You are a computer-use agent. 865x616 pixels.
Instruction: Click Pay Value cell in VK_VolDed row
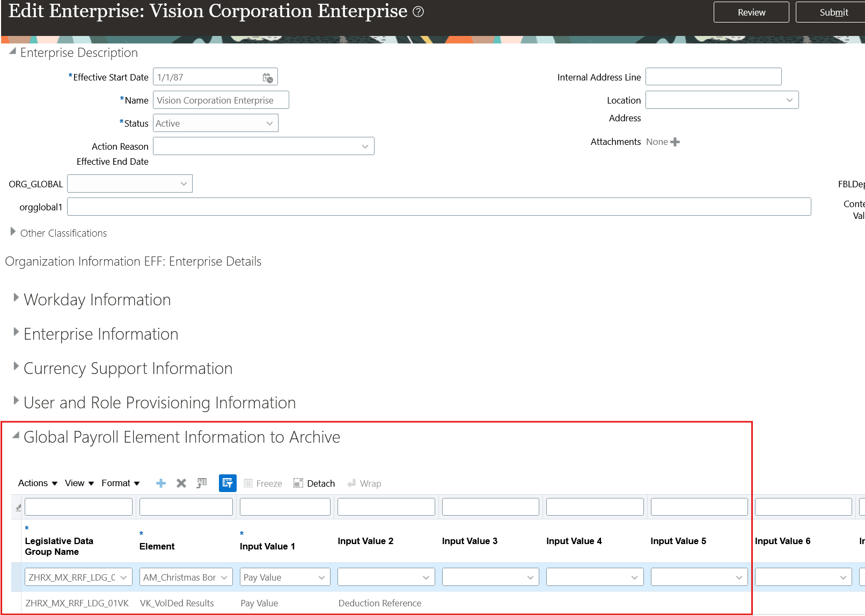pyautogui.click(x=259, y=603)
